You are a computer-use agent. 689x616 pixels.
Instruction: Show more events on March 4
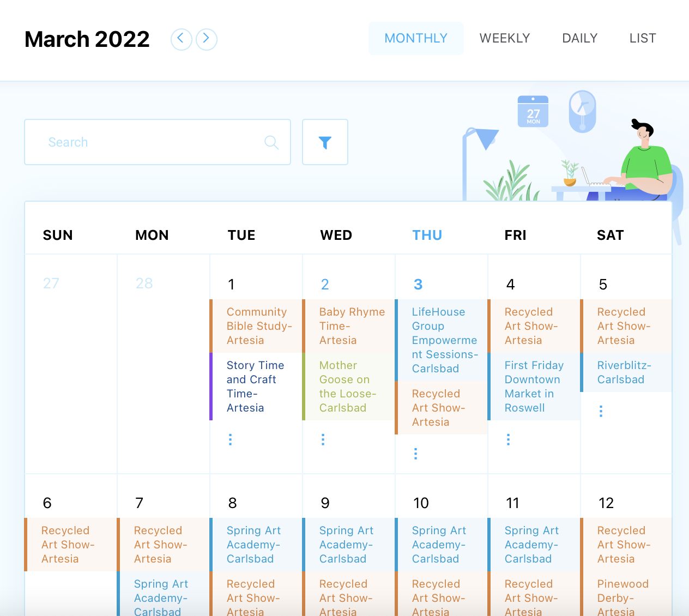click(509, 439)
